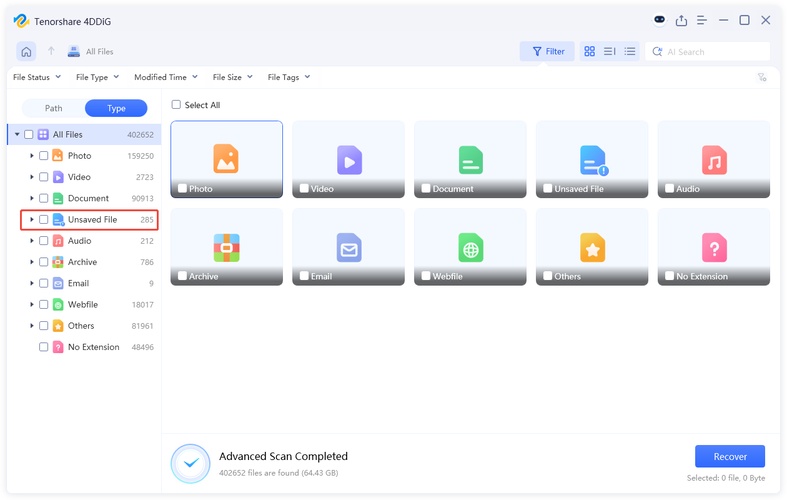
Task: Expand the Document tree node
Action: [x=32, y=198]
